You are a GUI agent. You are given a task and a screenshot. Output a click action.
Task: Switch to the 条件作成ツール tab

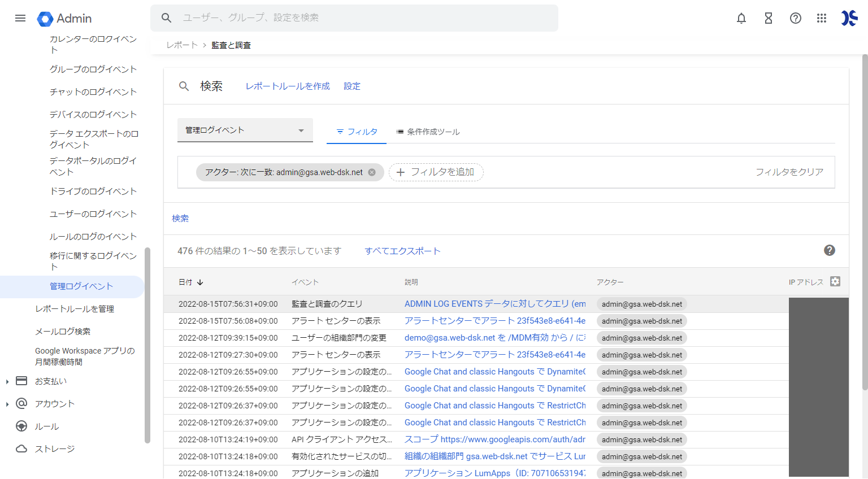(427, 132)
